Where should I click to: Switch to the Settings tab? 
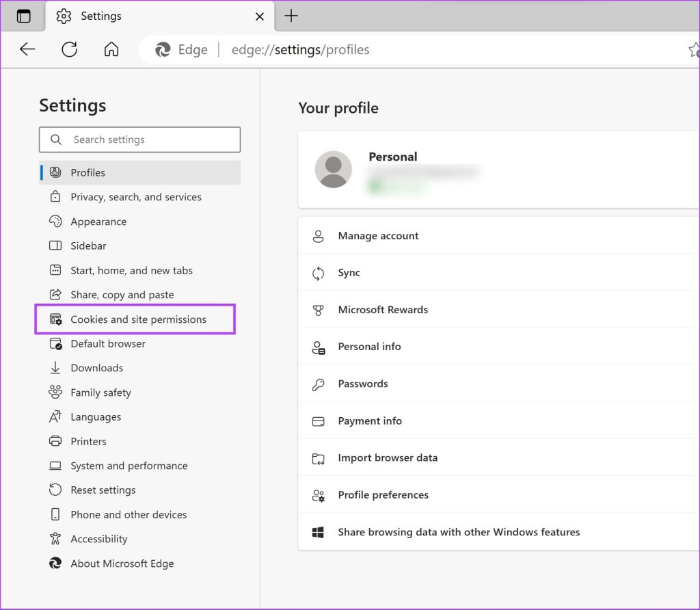(103, 16)
